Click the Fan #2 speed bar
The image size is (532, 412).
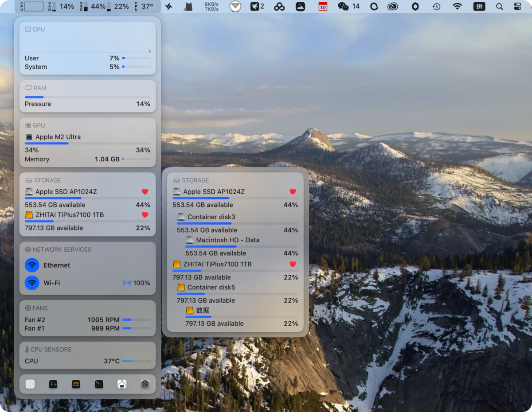(x=136, y=319)
